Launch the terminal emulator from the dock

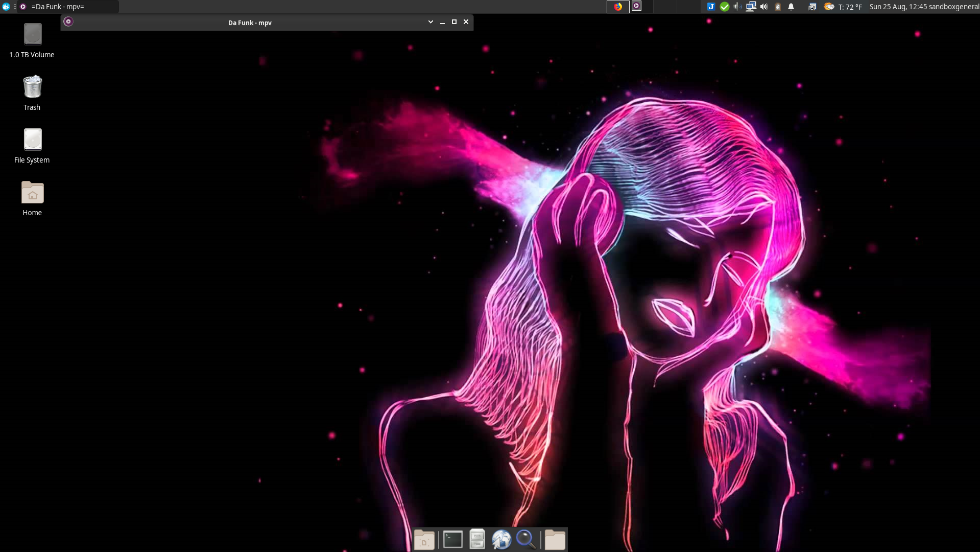(452, 540)
